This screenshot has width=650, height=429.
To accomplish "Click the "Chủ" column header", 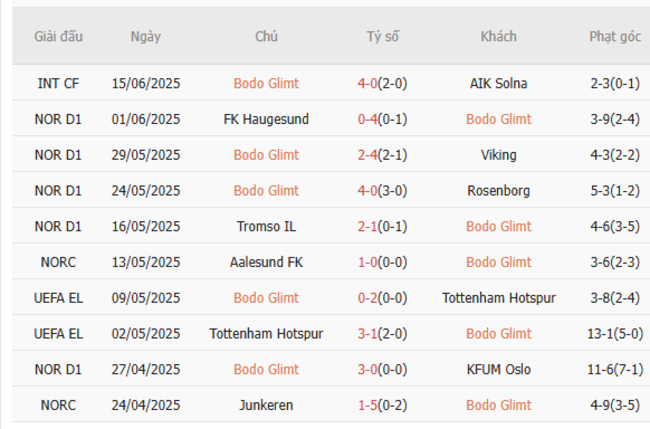I will point(266,37).
